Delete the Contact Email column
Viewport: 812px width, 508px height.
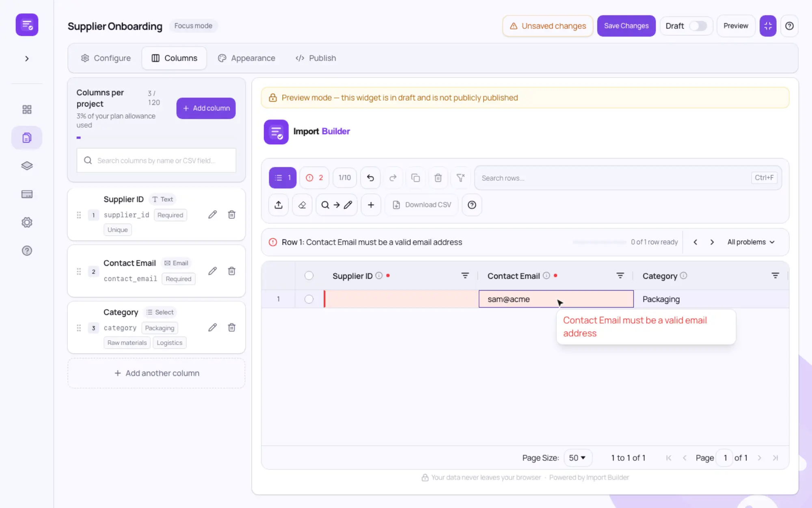point(231,271)
